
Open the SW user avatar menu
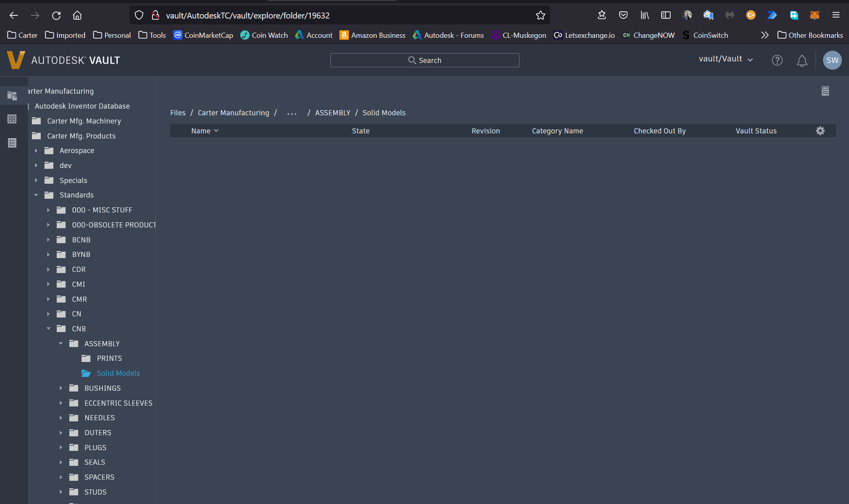click(x=832, y=60)
